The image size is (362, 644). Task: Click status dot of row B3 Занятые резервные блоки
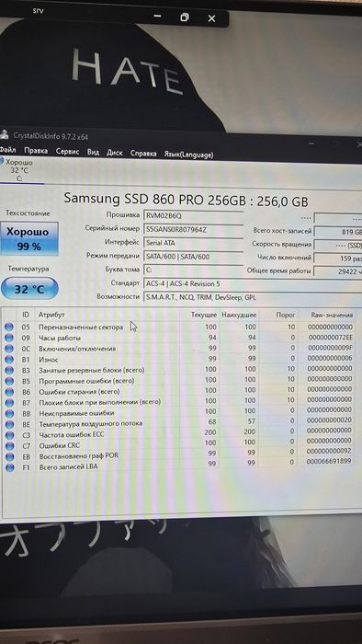(x=9, y=370)
